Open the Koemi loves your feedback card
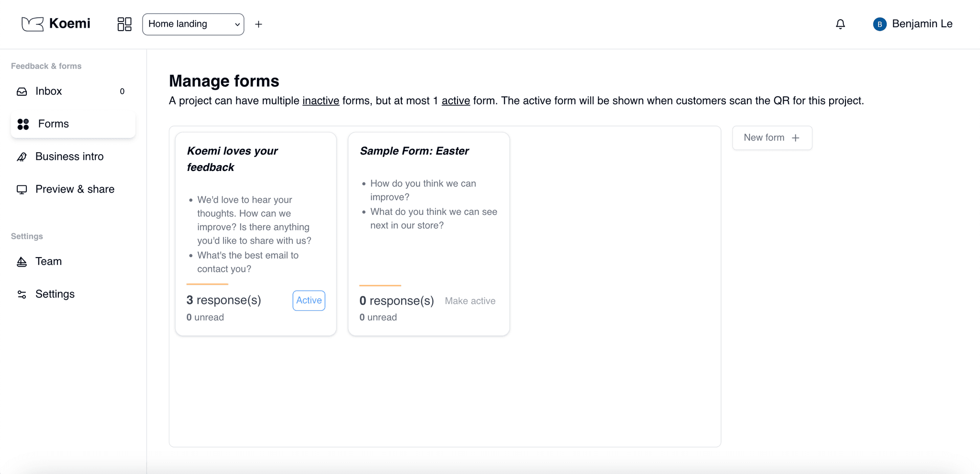Screen dimensions: 980x474 232,159
